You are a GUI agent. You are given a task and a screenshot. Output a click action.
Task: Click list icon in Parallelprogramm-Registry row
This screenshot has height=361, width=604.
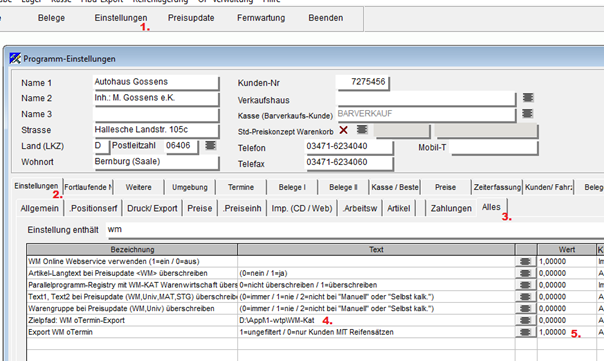point(525,285)
